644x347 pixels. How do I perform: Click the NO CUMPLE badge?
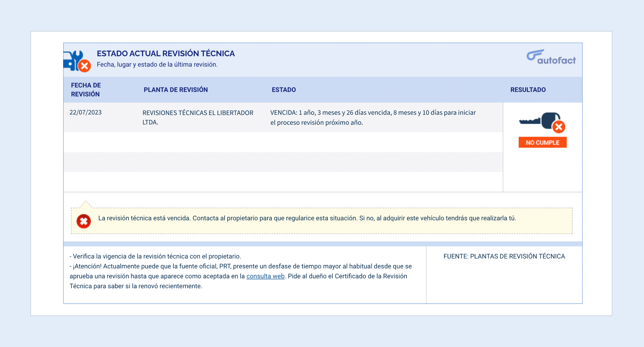tap(542, 142)
